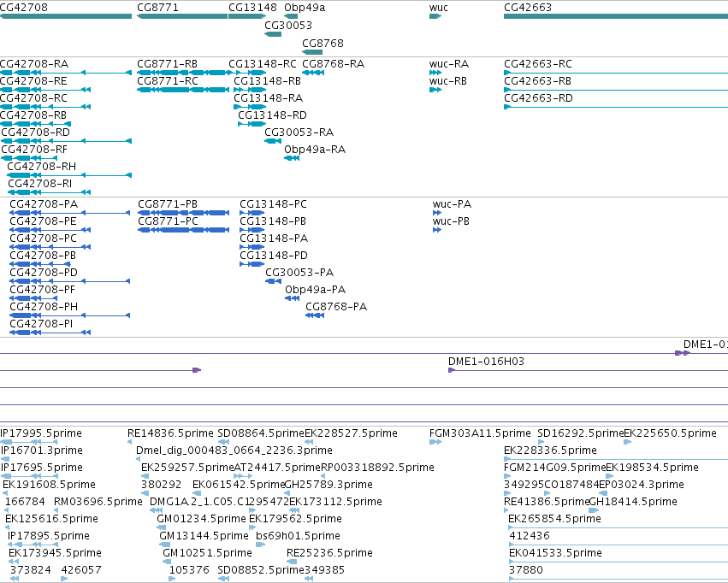Click transcript label CG42708-RH
The image size is (728, 583).
[42, 166]
